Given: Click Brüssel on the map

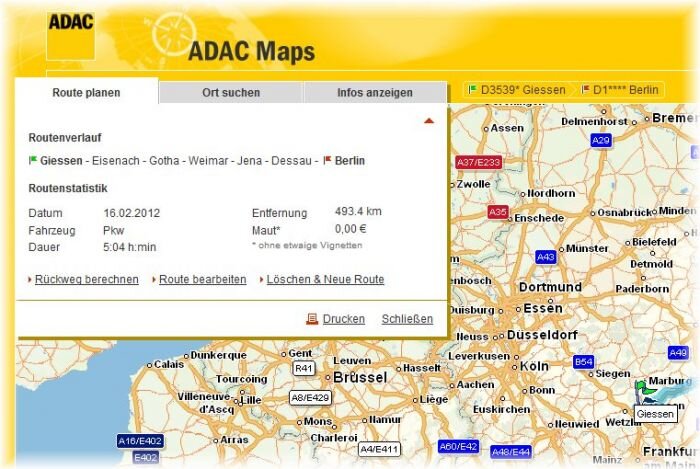Looking at the screenshot, I should [360, 377].
